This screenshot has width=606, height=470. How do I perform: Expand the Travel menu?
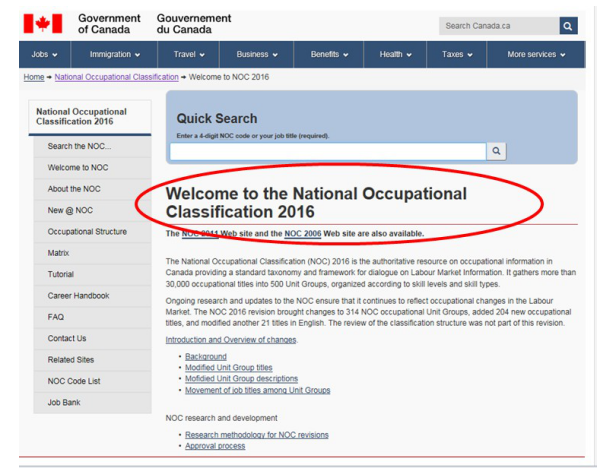click(x=189, y=54)
